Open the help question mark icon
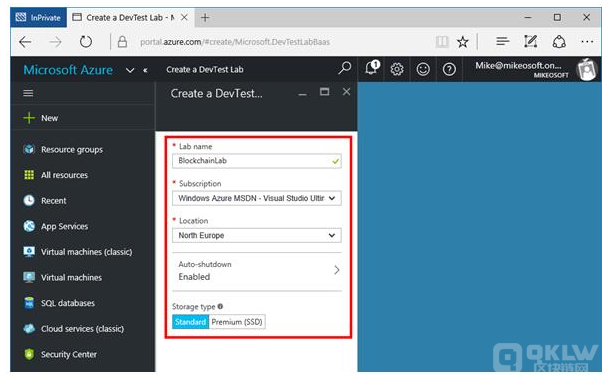 point(449,69)
